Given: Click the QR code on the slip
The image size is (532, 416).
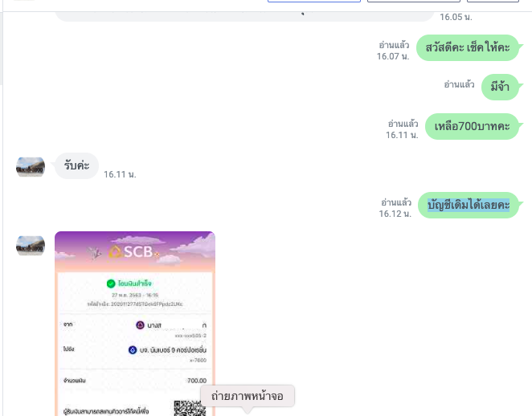Looking at the screenshot, I should tap(190, 408).
